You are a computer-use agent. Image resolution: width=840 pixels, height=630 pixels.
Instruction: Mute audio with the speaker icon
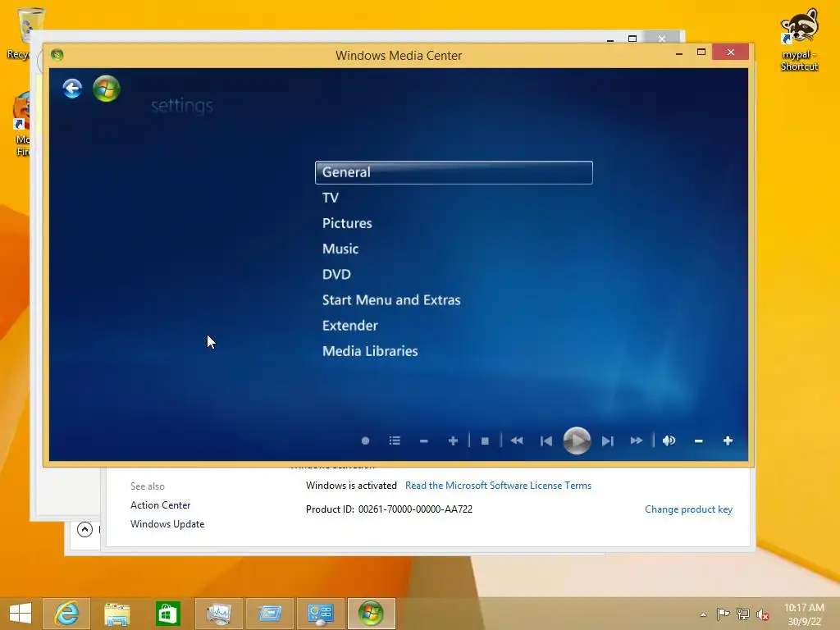(669, 441)
